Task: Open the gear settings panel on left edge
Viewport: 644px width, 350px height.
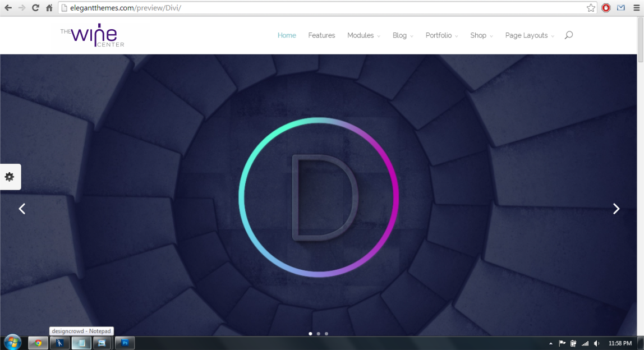Action: click(10, 177)
